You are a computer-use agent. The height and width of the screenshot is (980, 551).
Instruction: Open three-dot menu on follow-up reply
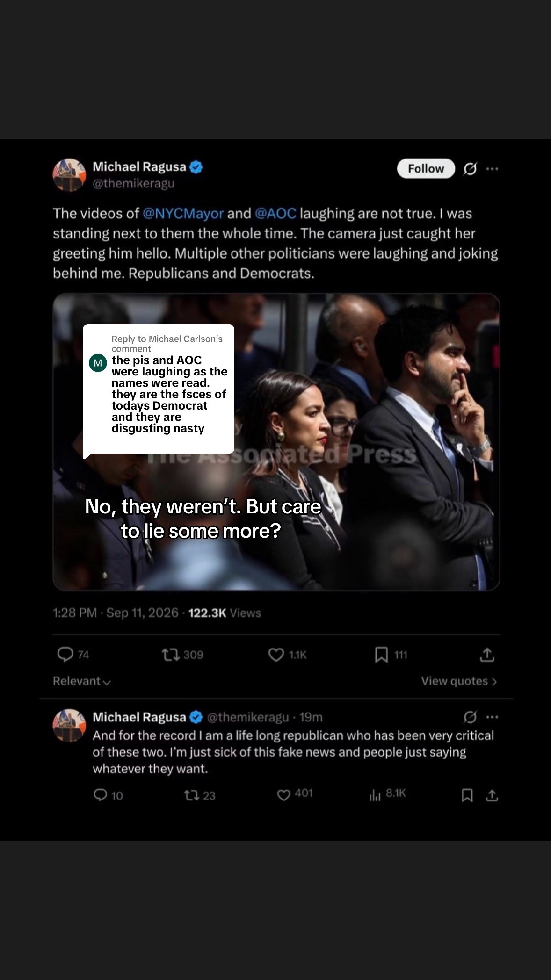(492, 717)
